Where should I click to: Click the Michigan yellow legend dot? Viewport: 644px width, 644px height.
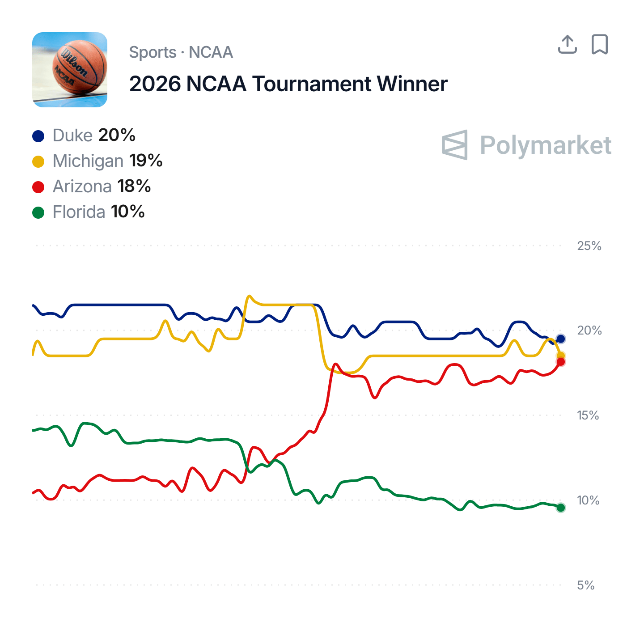click(38, 161)
